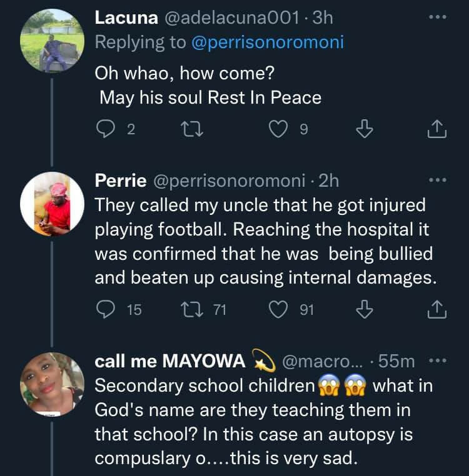
Task: Open Lacuna's profile name
Action: coord(126,18)
